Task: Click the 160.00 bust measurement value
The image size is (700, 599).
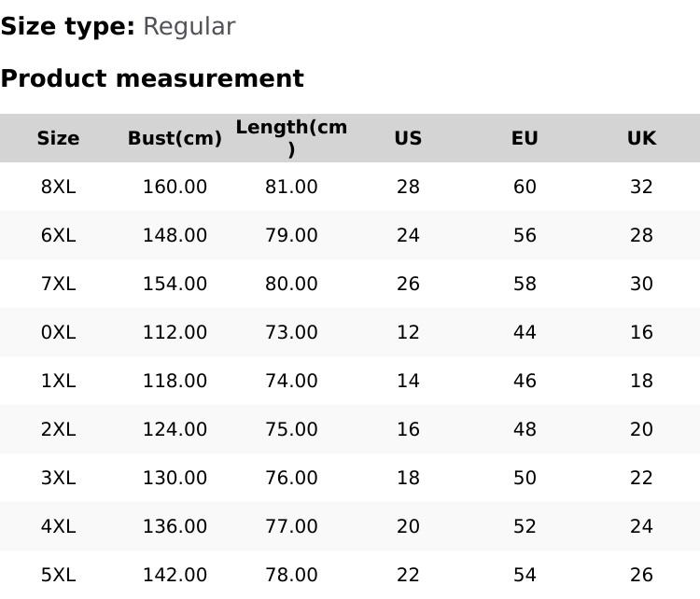Action: (x=175, y=187)
